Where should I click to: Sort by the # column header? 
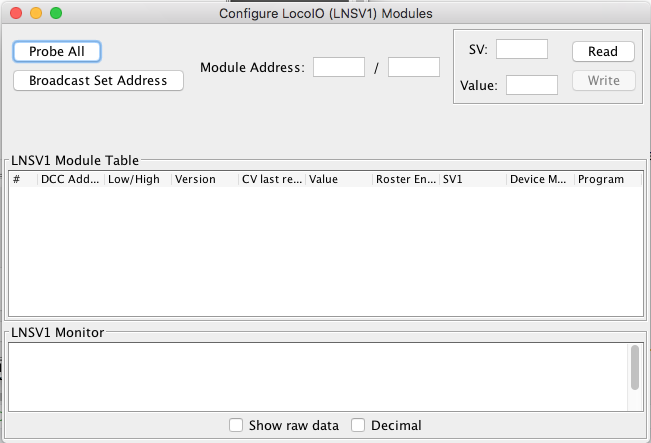[x=23, y=179]
